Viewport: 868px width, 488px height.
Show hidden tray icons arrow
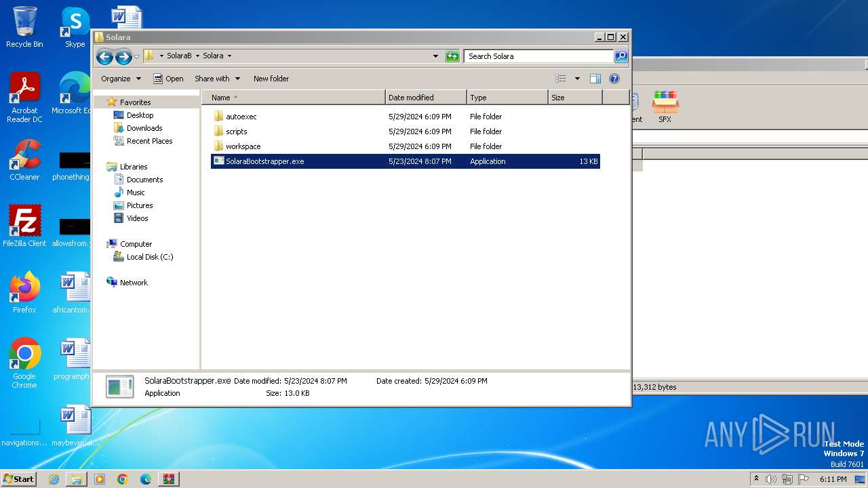(x=756, y=479)
